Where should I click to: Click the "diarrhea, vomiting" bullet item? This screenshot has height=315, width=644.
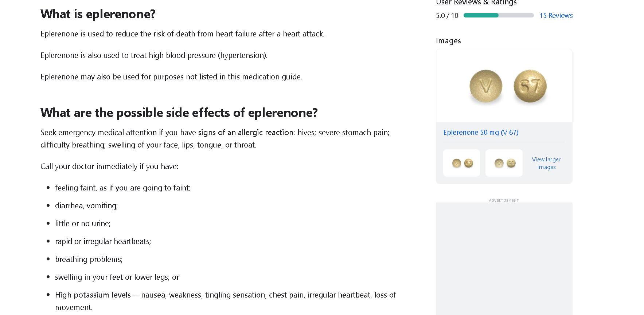click(86, 206)
